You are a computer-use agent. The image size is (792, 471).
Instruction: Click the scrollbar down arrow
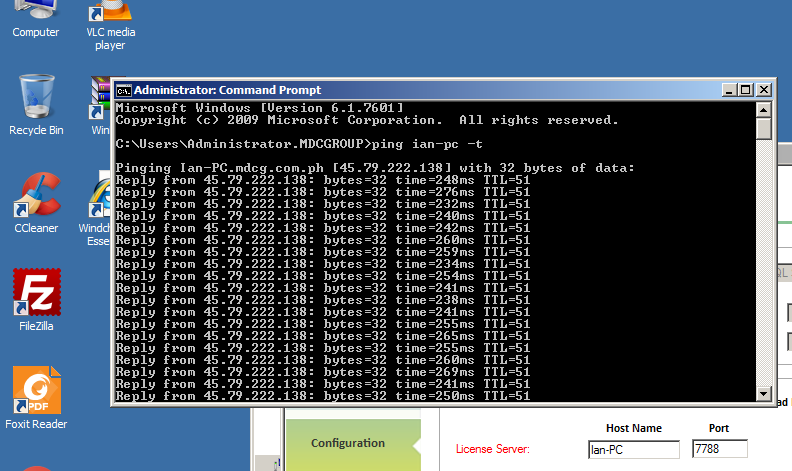click(763, 393)
